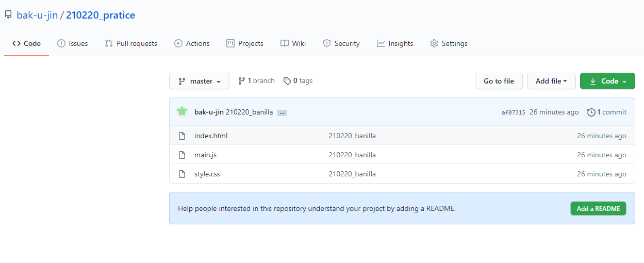Open the main.js file
644x263 pixels.
206,155
